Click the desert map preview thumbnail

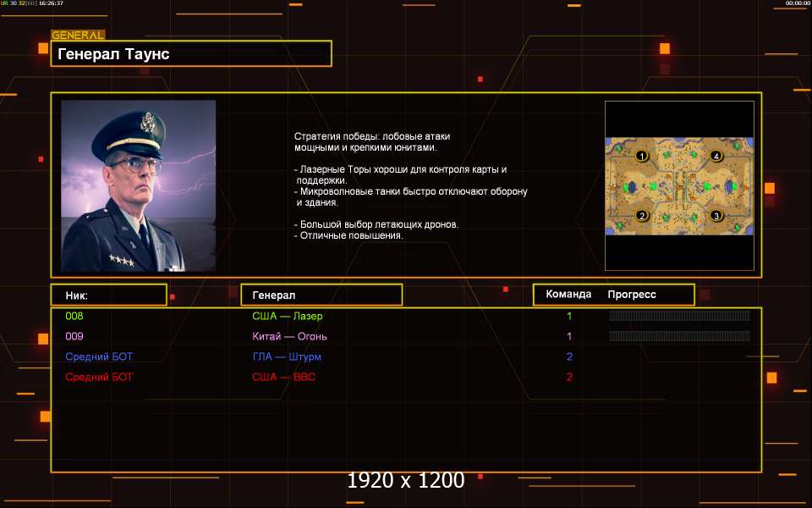click(679, 186)
